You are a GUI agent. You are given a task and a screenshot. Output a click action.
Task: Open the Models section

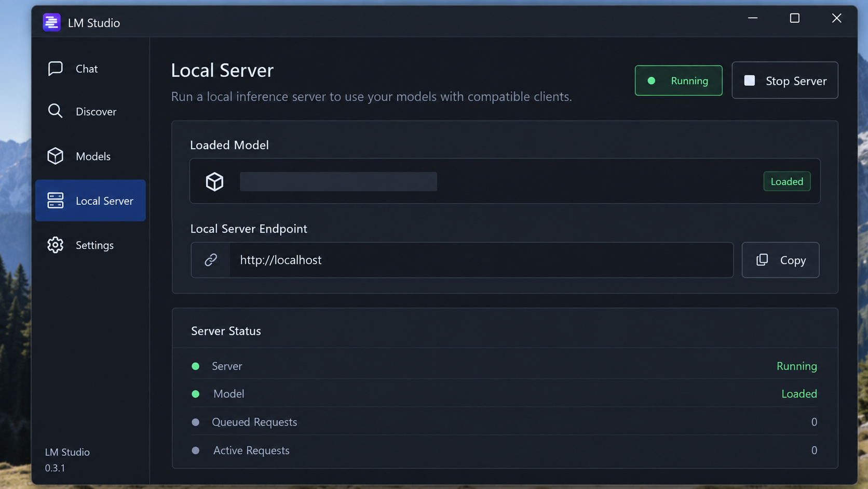[x=90, y=156]
